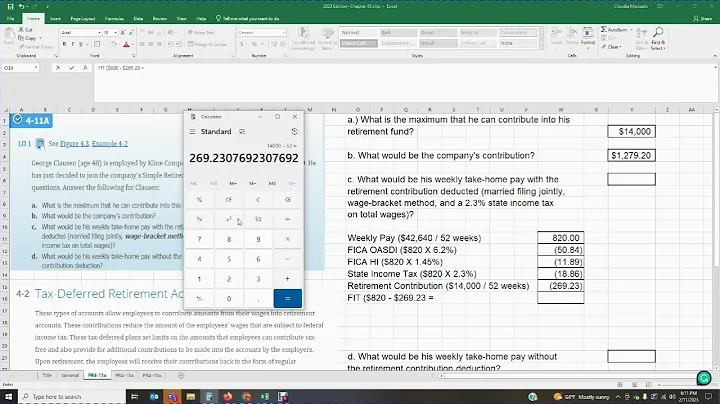The image size is (720, 404).
Task: Open the Calculator taskbar icon
Action: pos(209,396)
